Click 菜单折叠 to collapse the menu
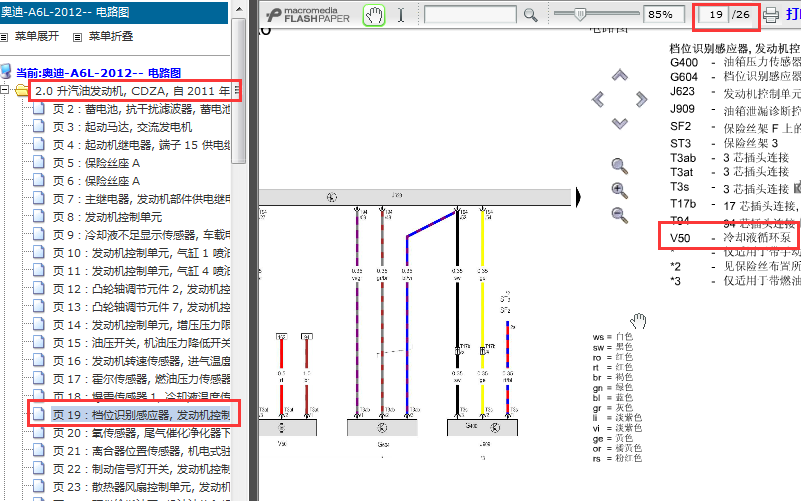801x501 pixels. (x=111, y=36)
